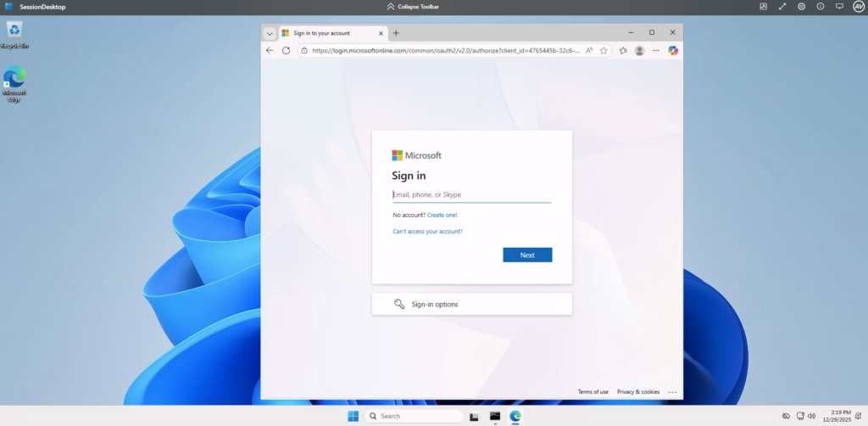This screenshot has width=868, height=426.
Task: Click the Edge Copilot icon
Action: [673, 50]
